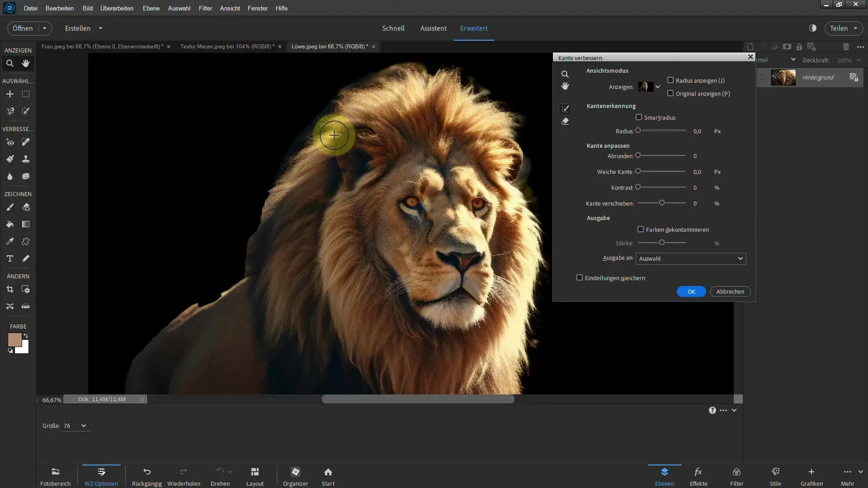Click the Kante verschieben slider handle
This screenshot has width=868, height=488.
pos(662,203)
